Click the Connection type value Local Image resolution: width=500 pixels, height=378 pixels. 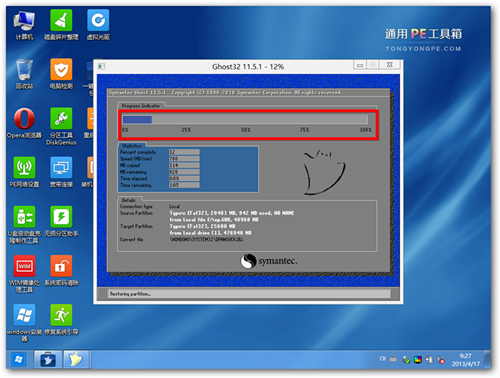174,206
